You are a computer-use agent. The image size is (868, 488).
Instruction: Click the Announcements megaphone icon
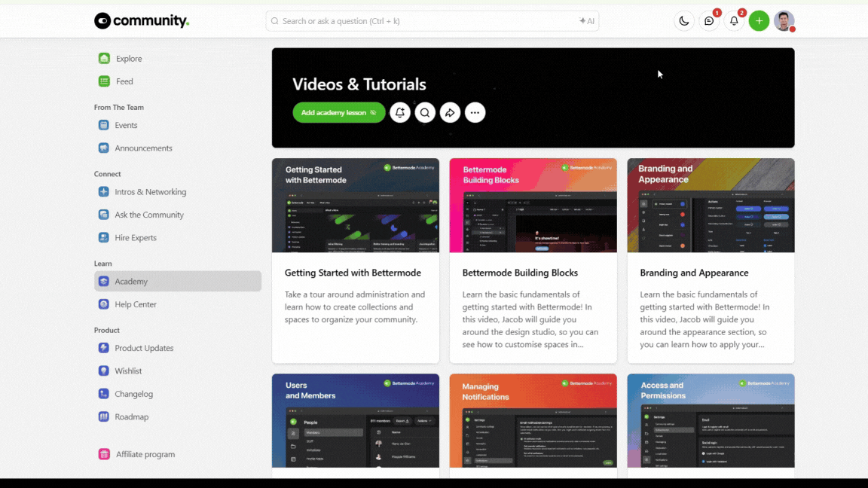coord(103,148)
